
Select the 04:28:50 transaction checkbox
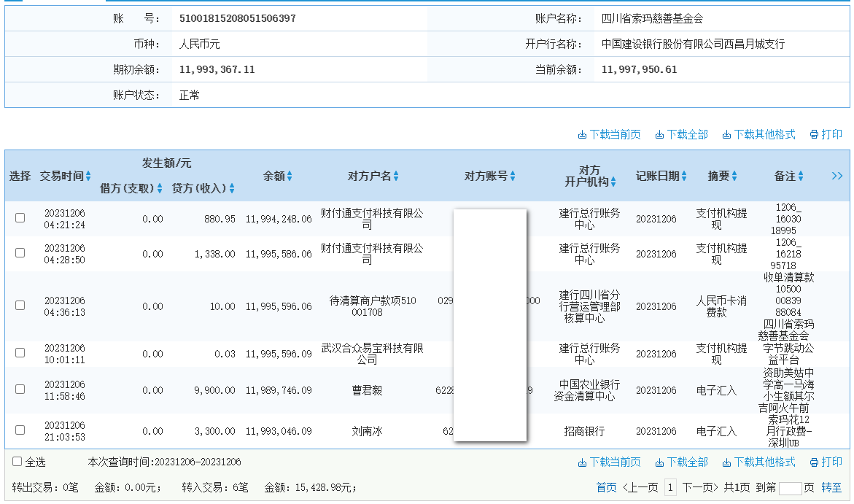point(20,253)
